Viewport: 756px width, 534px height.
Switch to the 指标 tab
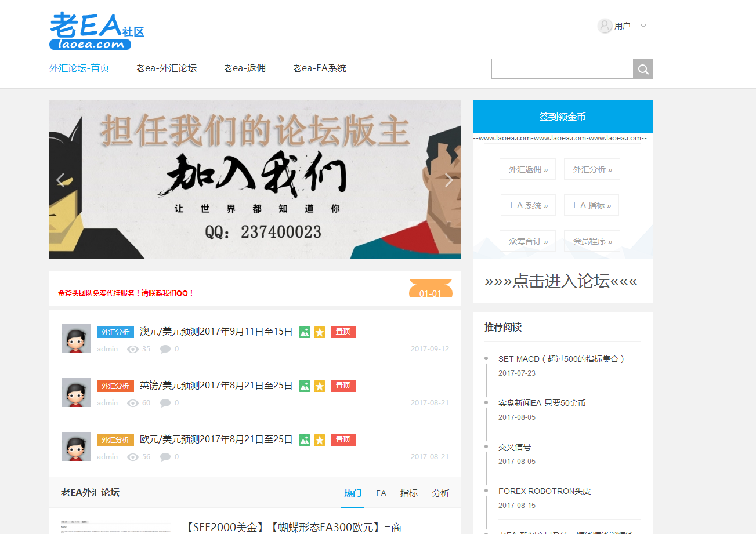pos(409,493)
